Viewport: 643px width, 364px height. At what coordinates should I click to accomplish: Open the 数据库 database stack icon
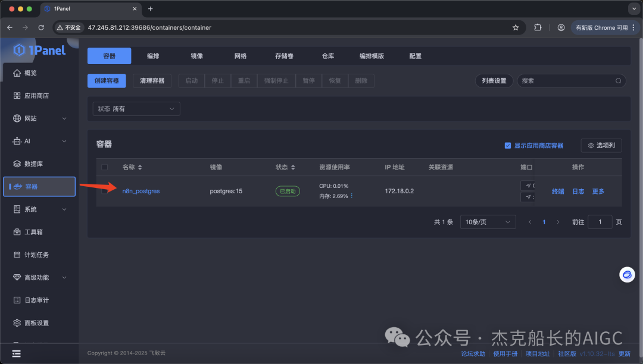coord(17,164)
